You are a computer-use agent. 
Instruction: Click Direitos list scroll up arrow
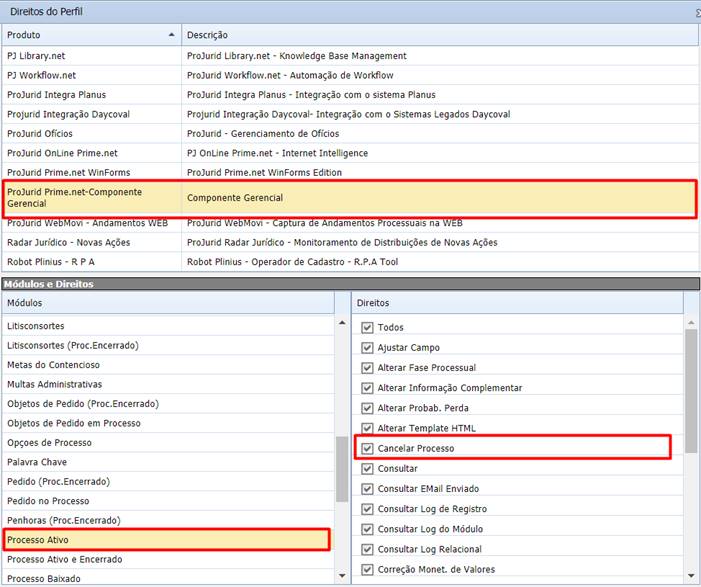click(691, 322)
